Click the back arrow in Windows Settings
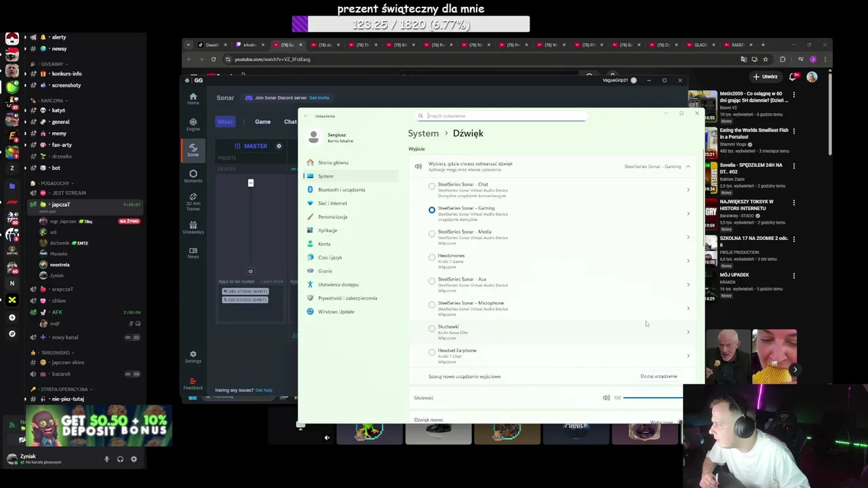Screen dimensions: 868x488 coord(306,116)
